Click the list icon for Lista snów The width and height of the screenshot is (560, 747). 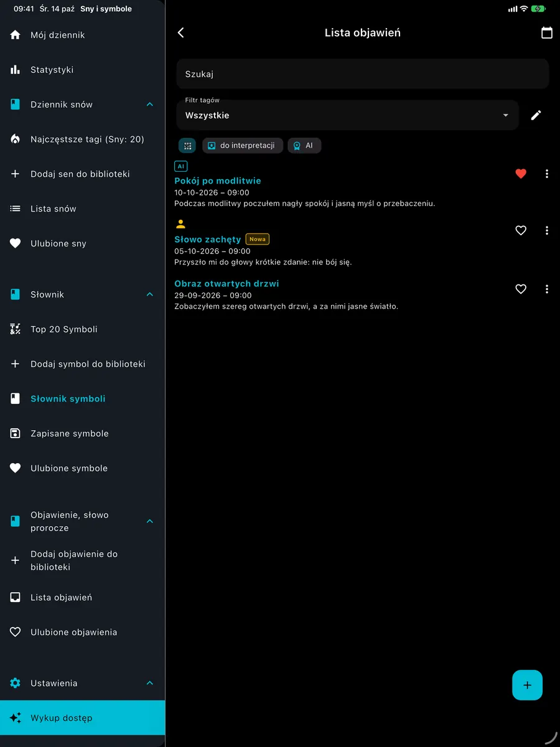[x=16, y=209]
